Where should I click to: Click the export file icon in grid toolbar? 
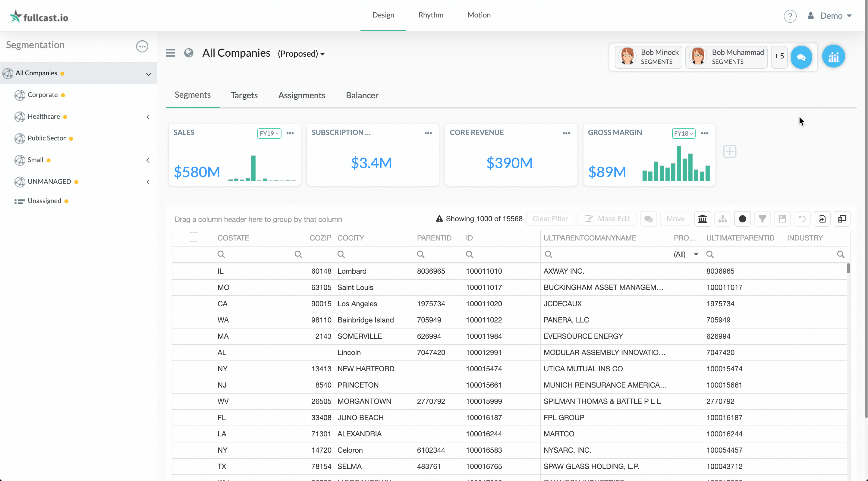pyautogui.click(x=822, y=219)
